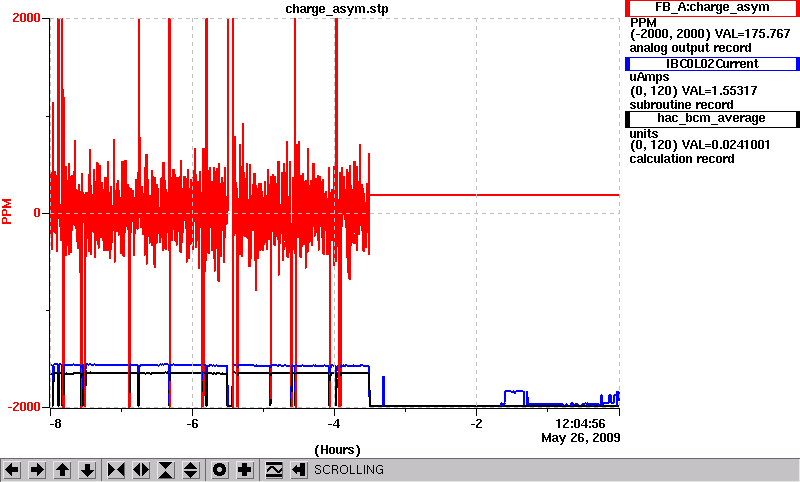
Task: Click the (Hours) x-axis label
Action: (337, 450)
